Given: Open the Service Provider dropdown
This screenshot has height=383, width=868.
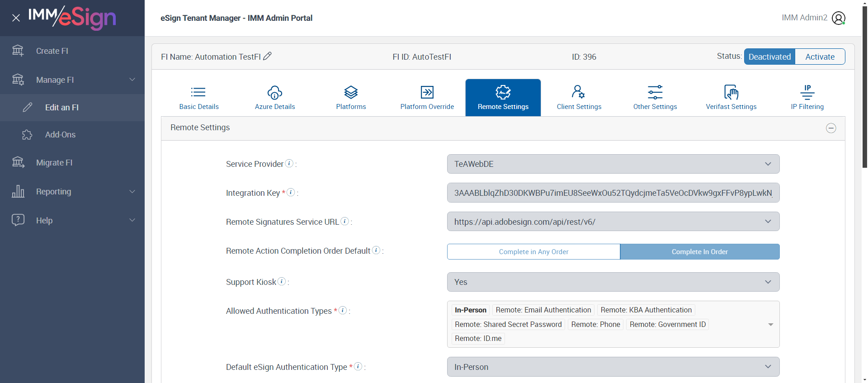Looking at the screenshot, I should pos(613,164).
